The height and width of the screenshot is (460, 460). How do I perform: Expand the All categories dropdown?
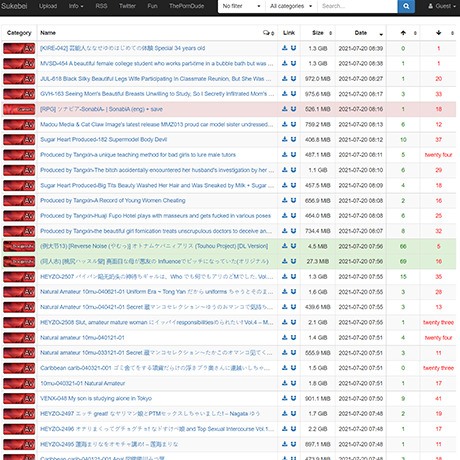tap(291, 6)
